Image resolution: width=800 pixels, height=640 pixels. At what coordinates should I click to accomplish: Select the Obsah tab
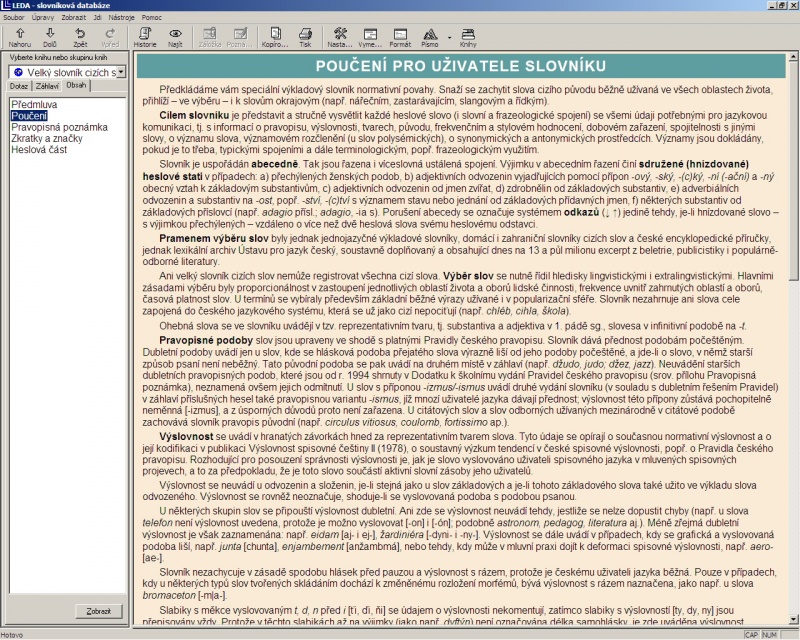pos(76,85)
